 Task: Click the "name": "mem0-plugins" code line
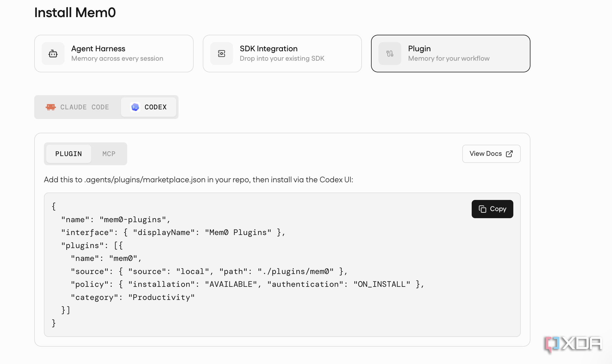pyautogui.click(x=116, y=220)
